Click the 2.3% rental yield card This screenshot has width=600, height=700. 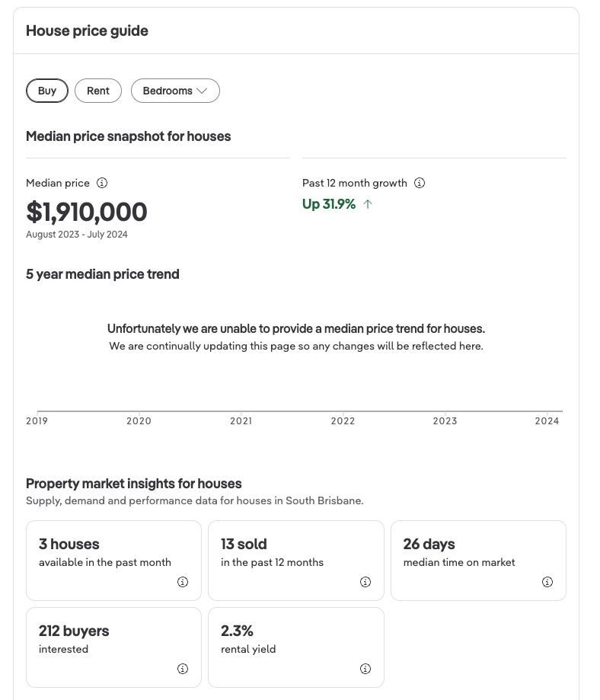coord(295,647)
